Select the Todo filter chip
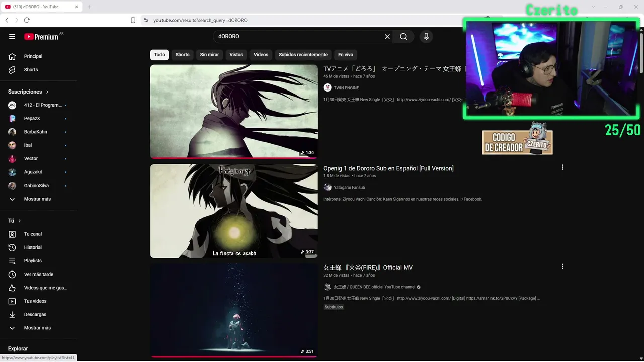The height and width of the screenshot is (362, 644). [x=159, y=55]
